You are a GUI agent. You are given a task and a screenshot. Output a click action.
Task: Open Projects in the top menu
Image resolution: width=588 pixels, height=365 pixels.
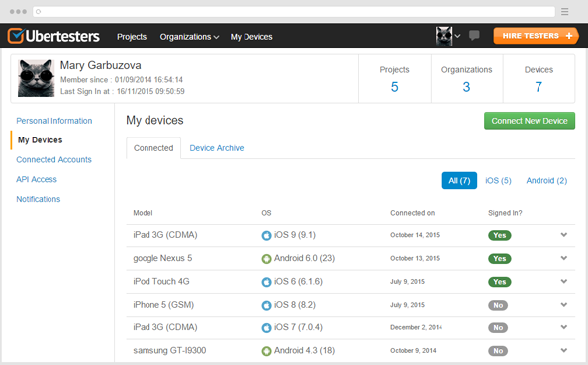pos(132,37)
